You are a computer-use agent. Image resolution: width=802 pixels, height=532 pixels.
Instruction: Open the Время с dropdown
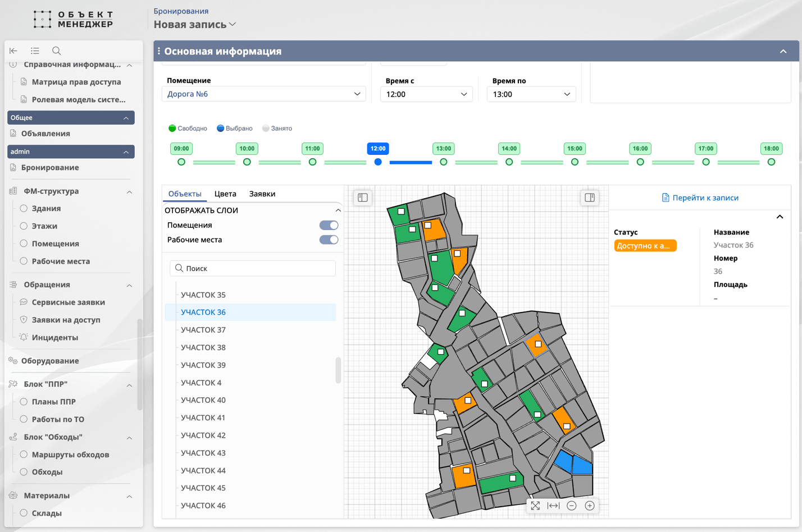coord(426,94)
